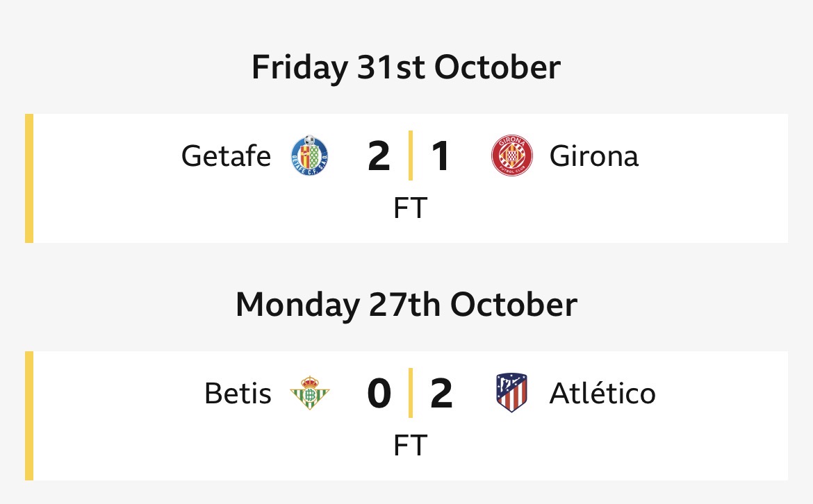Click FT under Betis vs Atlético
The image size is (813, 504).
click(409, 445)
